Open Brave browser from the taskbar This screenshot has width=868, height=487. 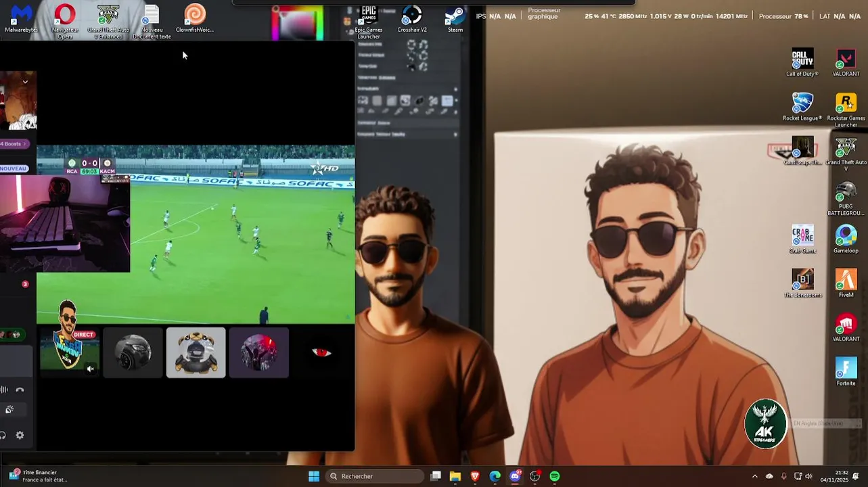click(475, 476)
